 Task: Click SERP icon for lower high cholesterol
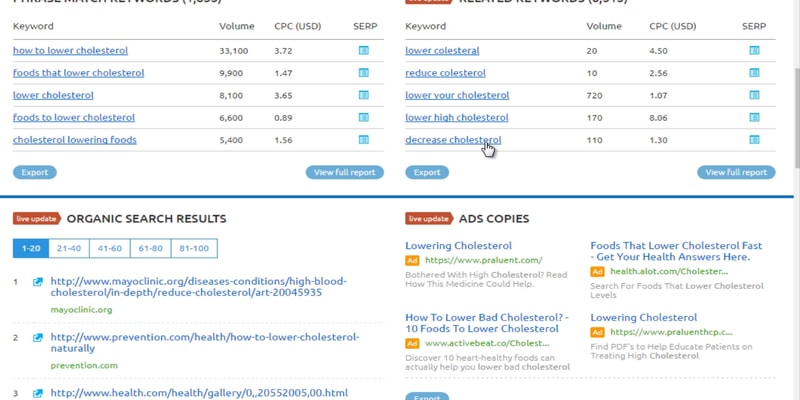coord(755,118)
